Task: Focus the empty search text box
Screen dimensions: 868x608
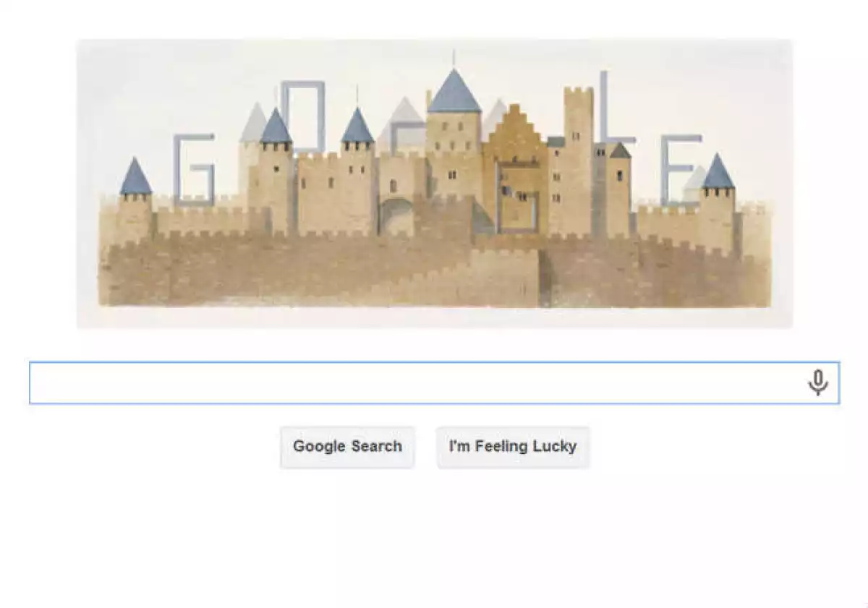Action: pyautogui.click(x=434, y=382)
